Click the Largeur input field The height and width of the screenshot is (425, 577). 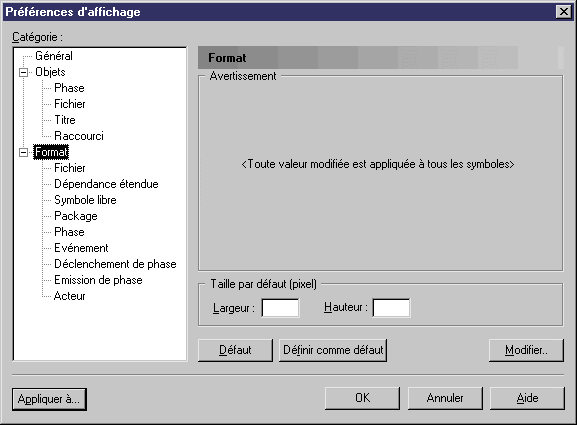(280, 308)
